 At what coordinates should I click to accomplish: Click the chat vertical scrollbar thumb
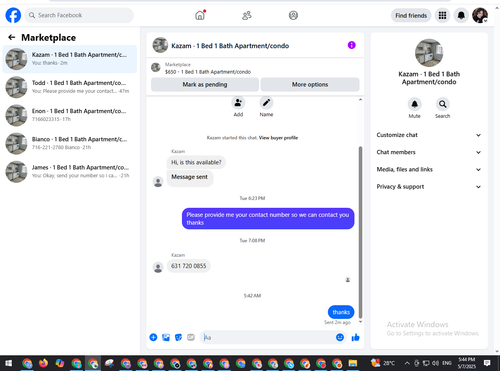click(x=360, y=232)
